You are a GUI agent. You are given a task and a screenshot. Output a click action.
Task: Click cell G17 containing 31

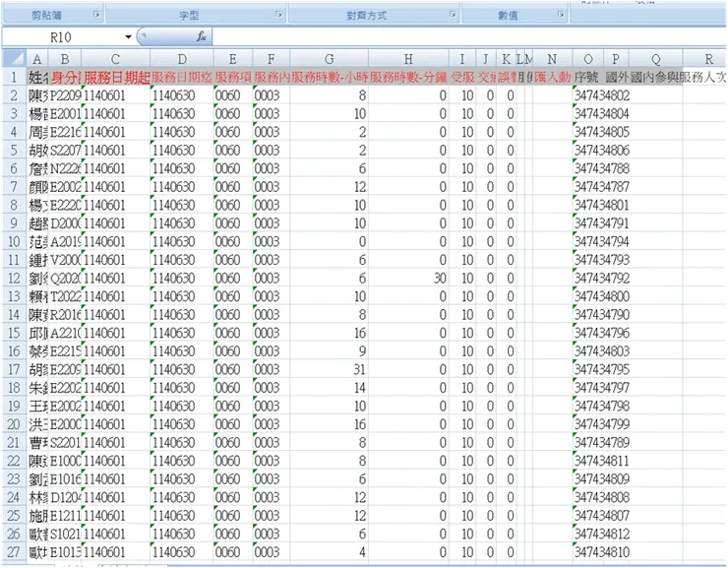[328, 370]
